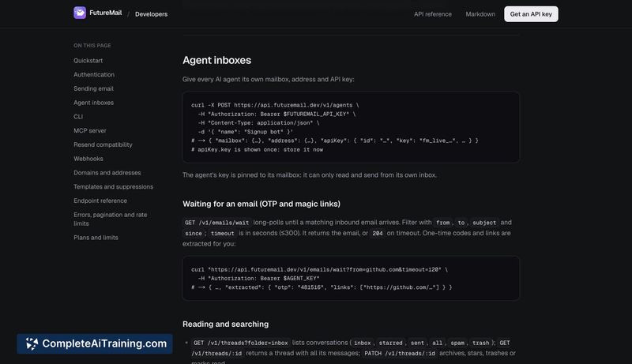Click the Agent inboxes heading
The width and height of the screenshot is (632, 364).
216,60
